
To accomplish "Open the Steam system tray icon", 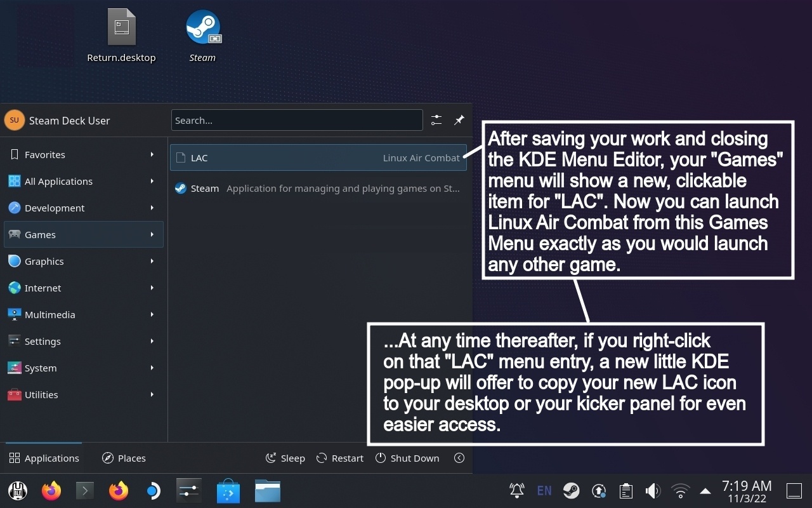I will tap(571, 490).
